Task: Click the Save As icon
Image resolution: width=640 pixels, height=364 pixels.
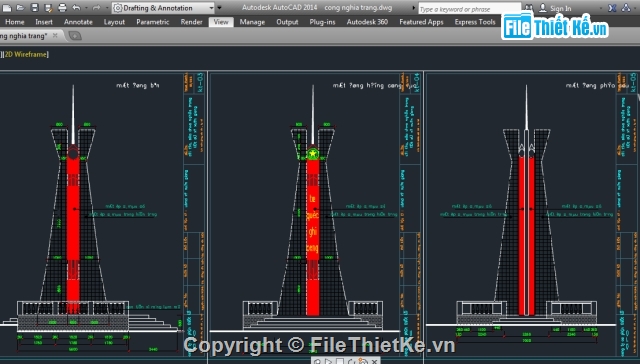Action: (48, 8)
